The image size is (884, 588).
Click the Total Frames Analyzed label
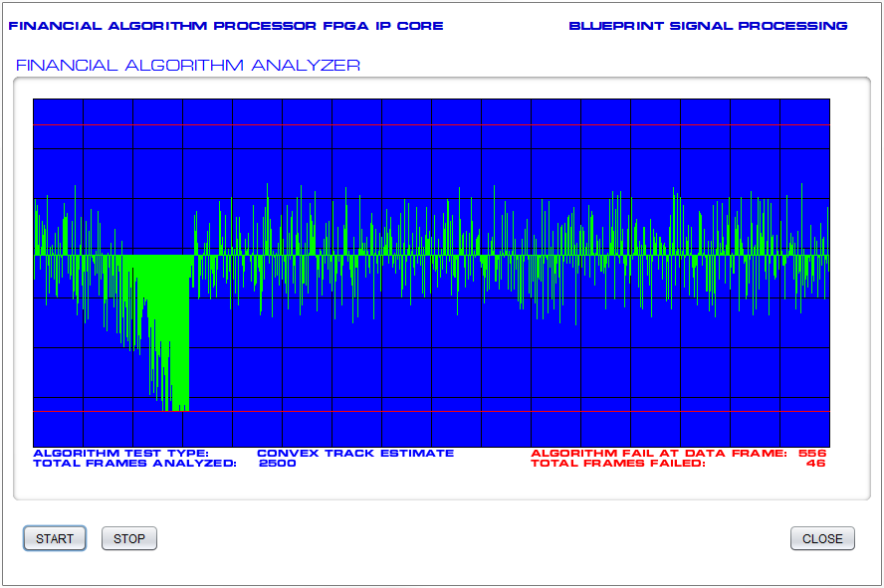pyautogui.click(x=134, y=463)
